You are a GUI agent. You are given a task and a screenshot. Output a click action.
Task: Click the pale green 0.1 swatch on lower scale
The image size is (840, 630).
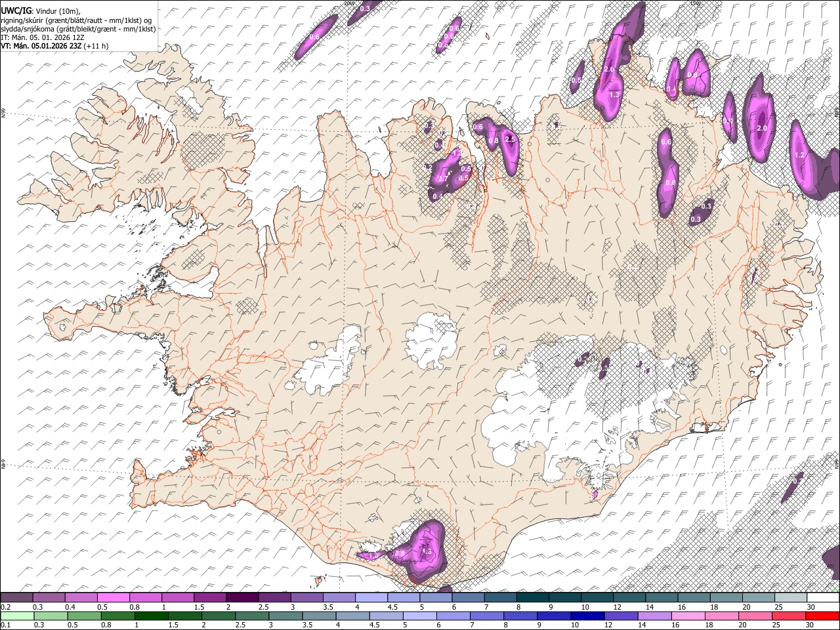pyautogui.click(x=17, y=616)
